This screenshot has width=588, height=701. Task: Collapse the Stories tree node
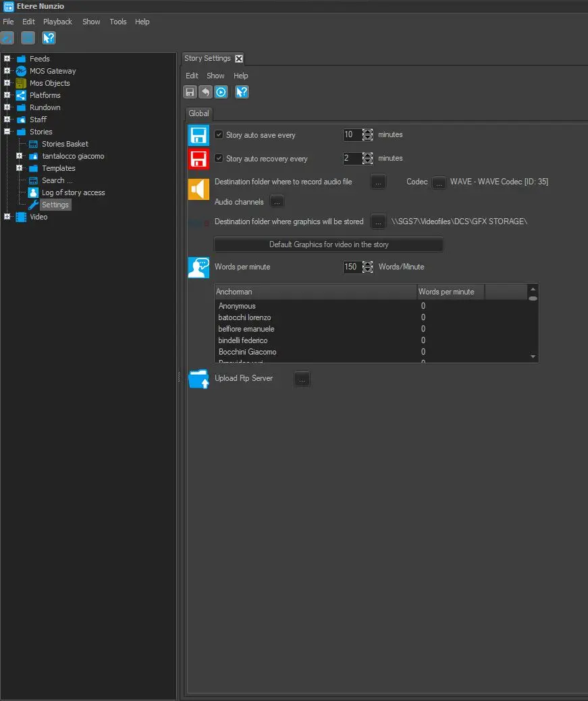(x=7, y=132)
